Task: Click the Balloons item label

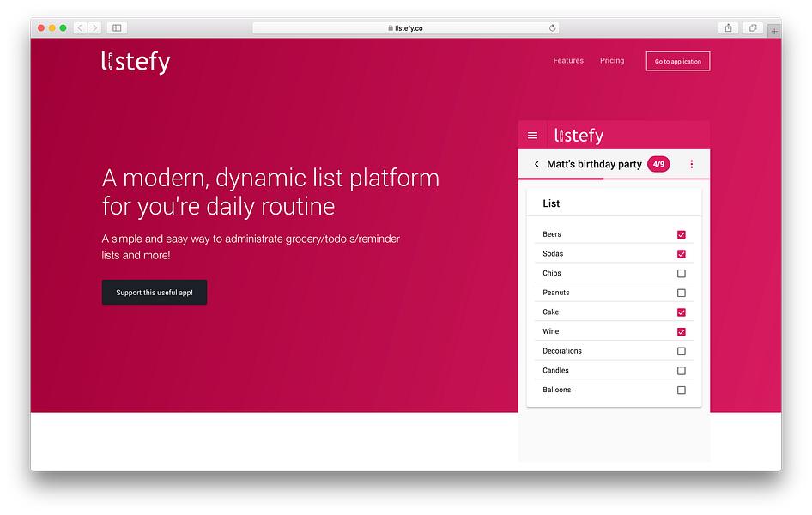Action: point(557,389)
